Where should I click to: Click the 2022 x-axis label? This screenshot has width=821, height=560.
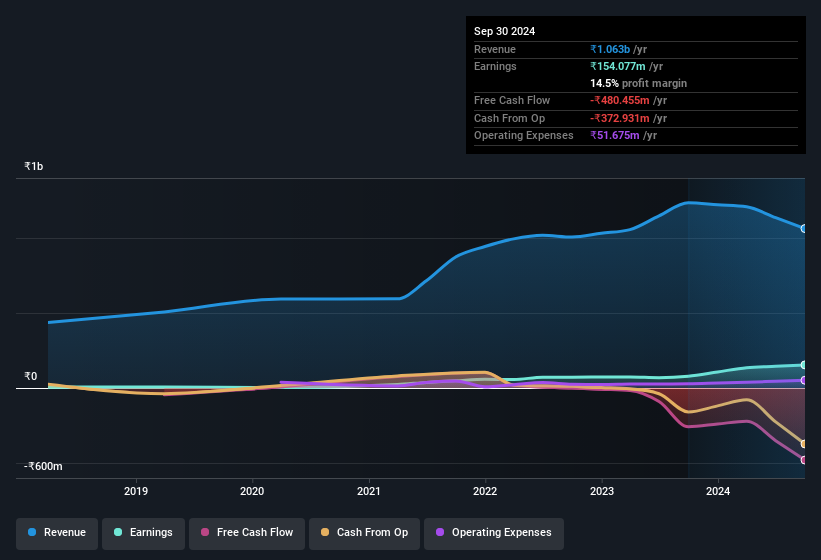(485, 491)
